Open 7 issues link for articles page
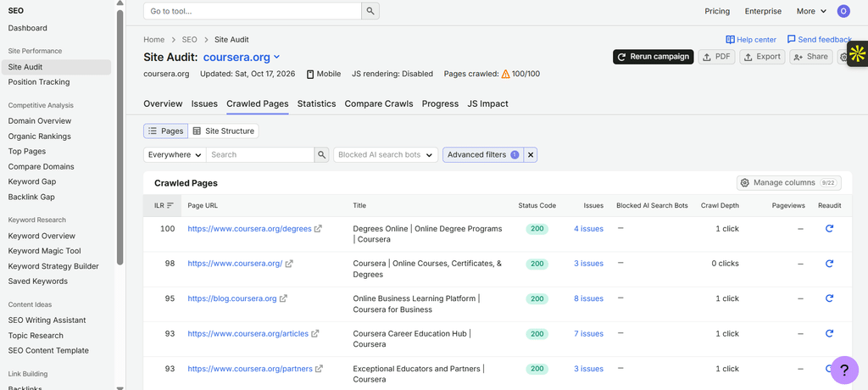The width and height of the screenshot is (868, 390). click(x=588, y=333)
